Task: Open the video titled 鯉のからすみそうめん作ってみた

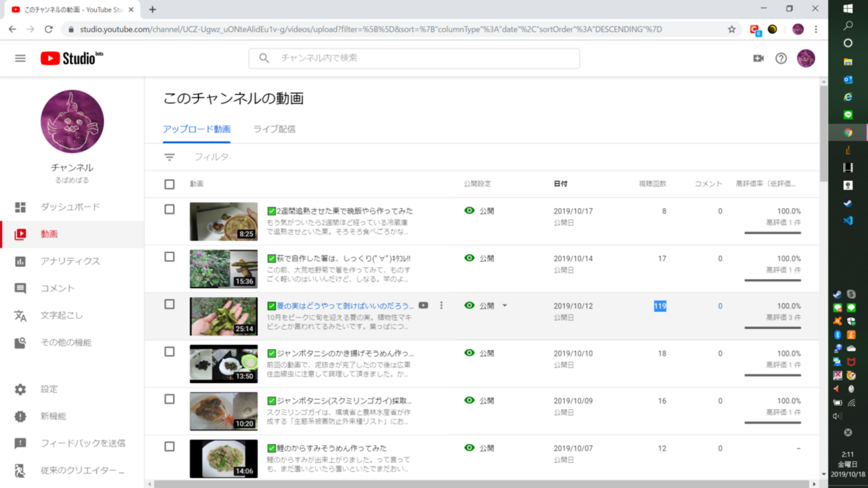Action: point(331,448)
